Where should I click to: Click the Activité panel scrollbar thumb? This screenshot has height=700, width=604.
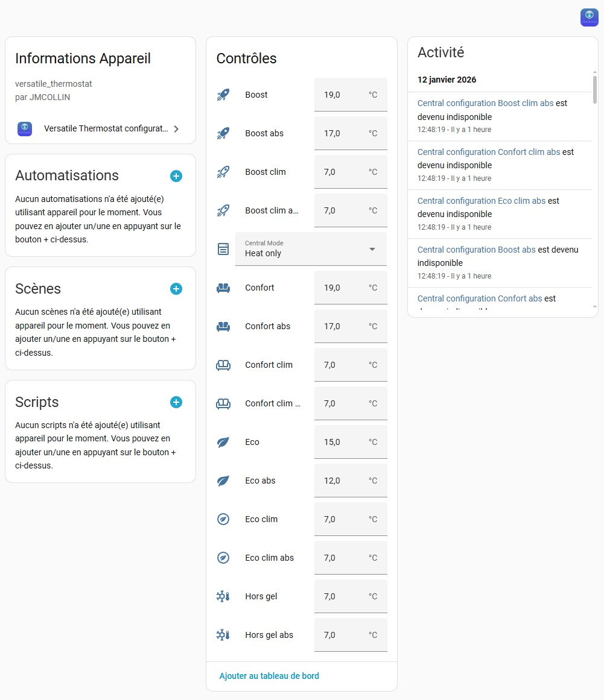pyautogui.click(x=594, y=90)
